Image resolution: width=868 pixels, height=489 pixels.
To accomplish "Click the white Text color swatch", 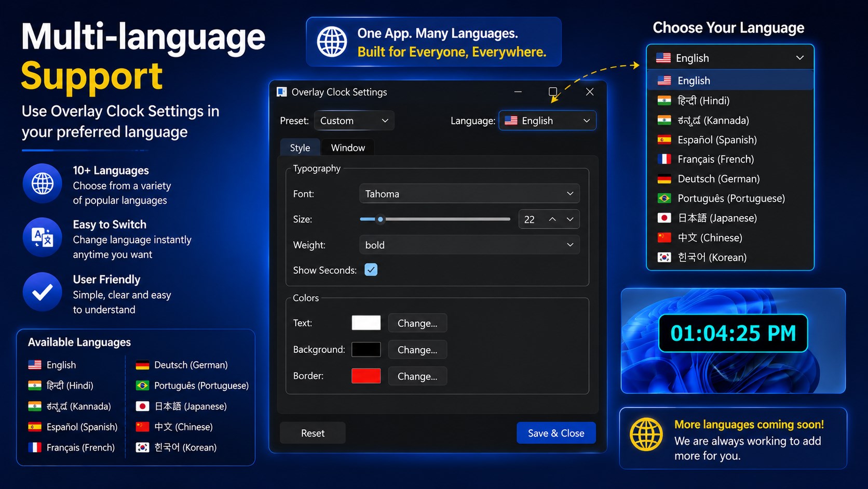I will point(366,323).
